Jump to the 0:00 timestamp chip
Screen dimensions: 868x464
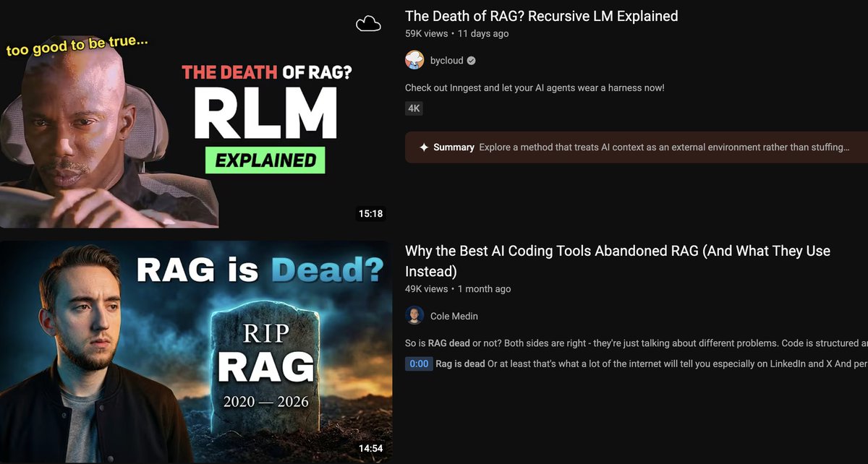point(419,364)
